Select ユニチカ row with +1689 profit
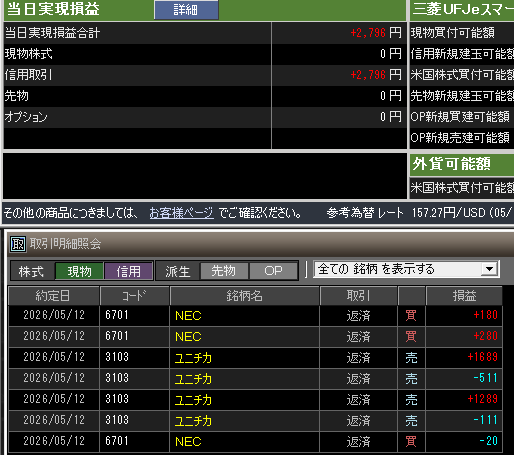Viewport: 514px width, 455px height. point(255,357)
